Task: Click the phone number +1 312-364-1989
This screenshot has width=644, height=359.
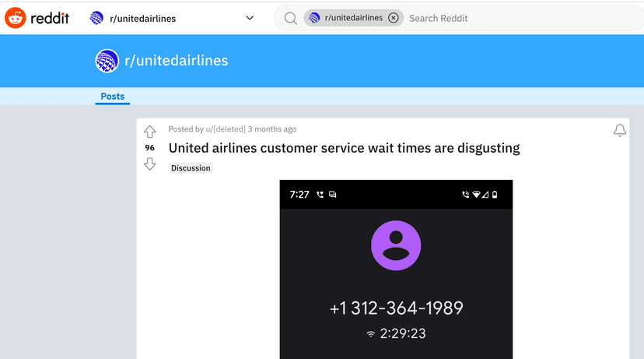Action: coord(396,308)
